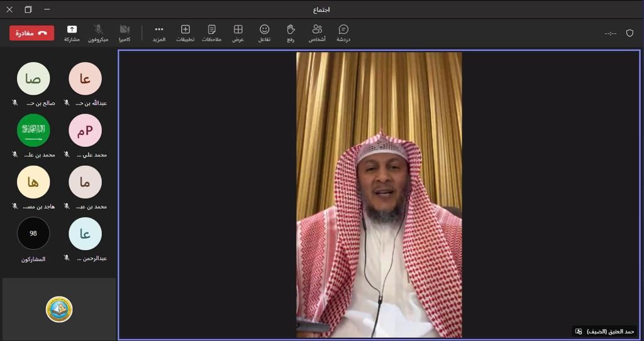Open the 98 participants (المشاركون) overflow
Screen dimensions: 644x341
(x=33, y=234)
